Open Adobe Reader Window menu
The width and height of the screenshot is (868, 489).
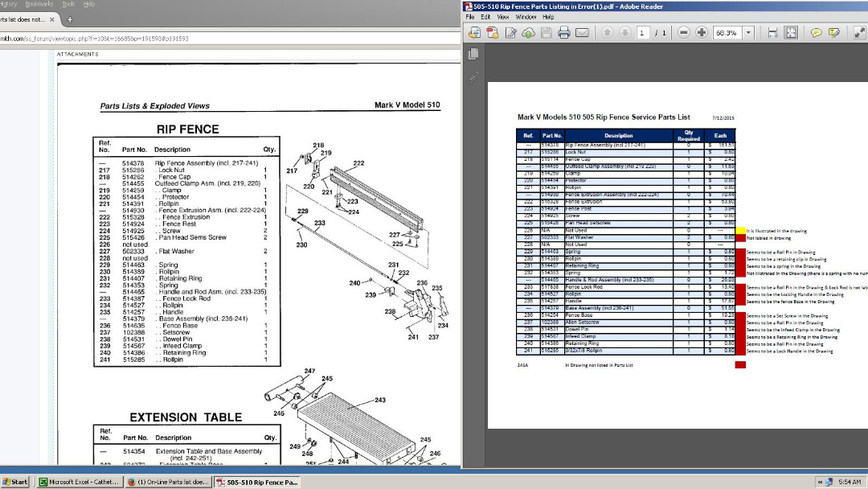526,17
